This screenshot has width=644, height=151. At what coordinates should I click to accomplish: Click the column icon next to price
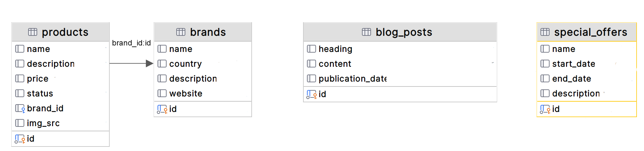(20, 78)
